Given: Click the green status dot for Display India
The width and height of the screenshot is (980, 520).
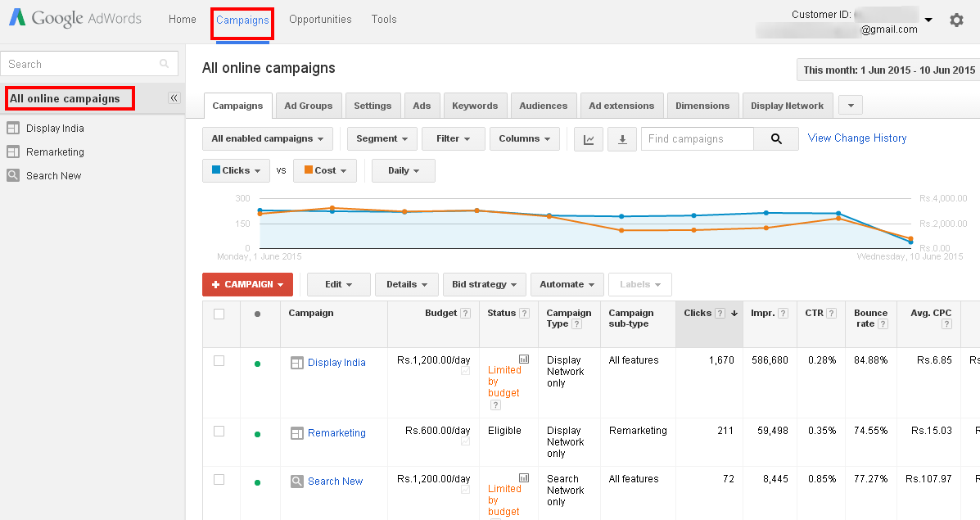Looking at the screenshot, I should (x=258, y=364).
